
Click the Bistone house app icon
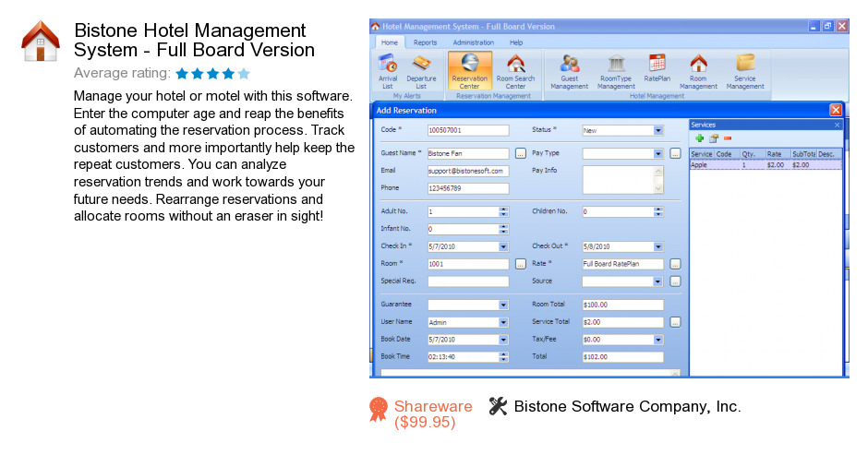tap(41, 41)
